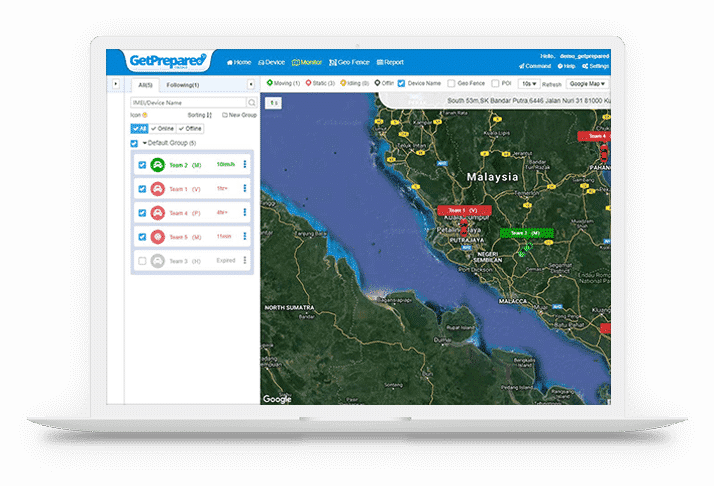The width and height of the screenshot is (714, 486).
Task: Filter map by Offline status marker
Action: tap(384, 83)
